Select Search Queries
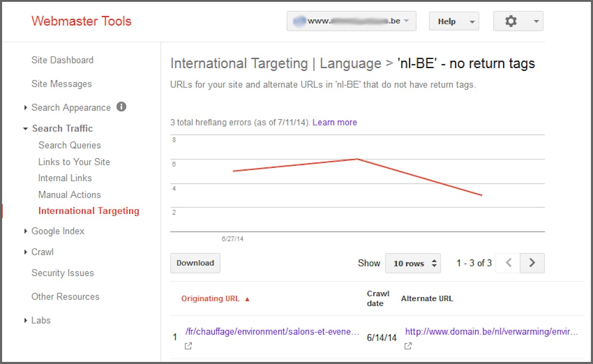 70,145
